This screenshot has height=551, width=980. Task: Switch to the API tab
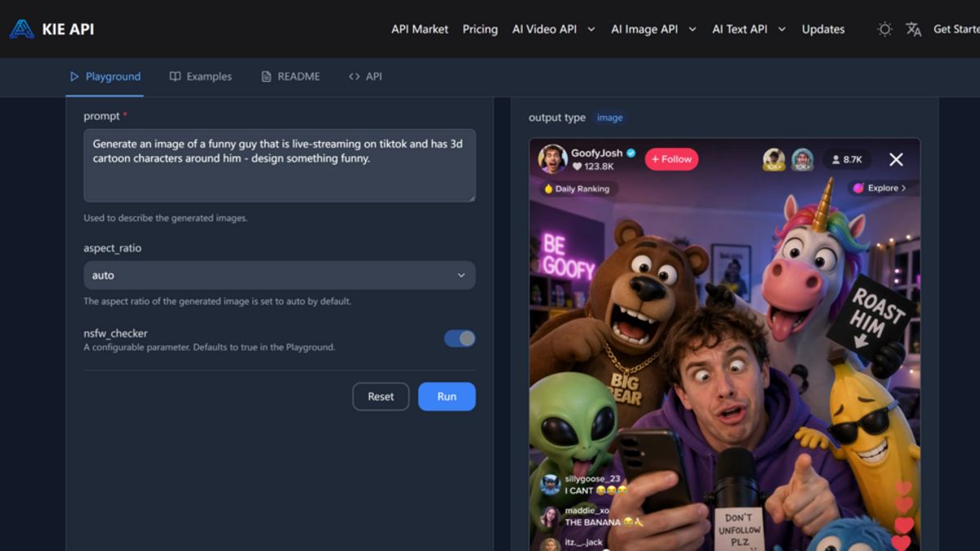(x=366, y=77)
